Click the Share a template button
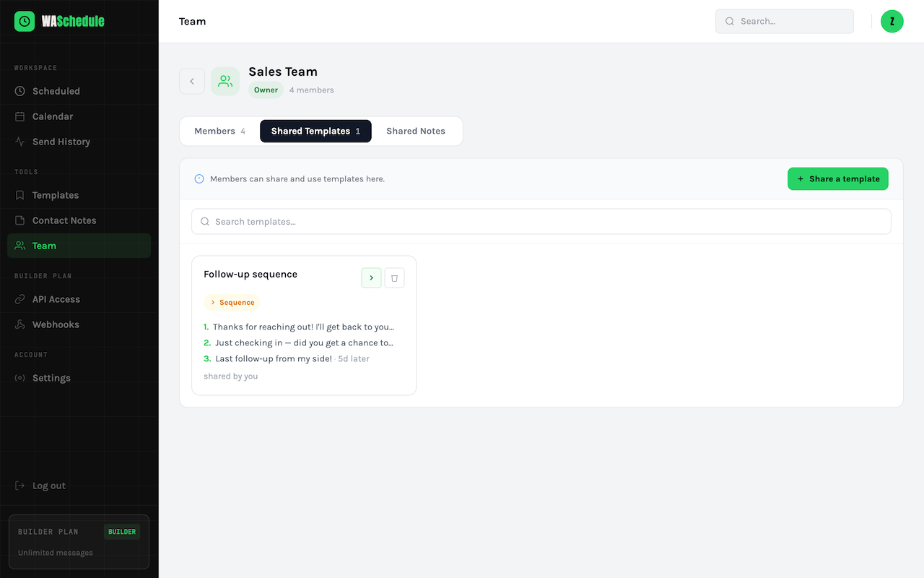Viewport: 924px width, 578px height. click(x=837, y=179)
